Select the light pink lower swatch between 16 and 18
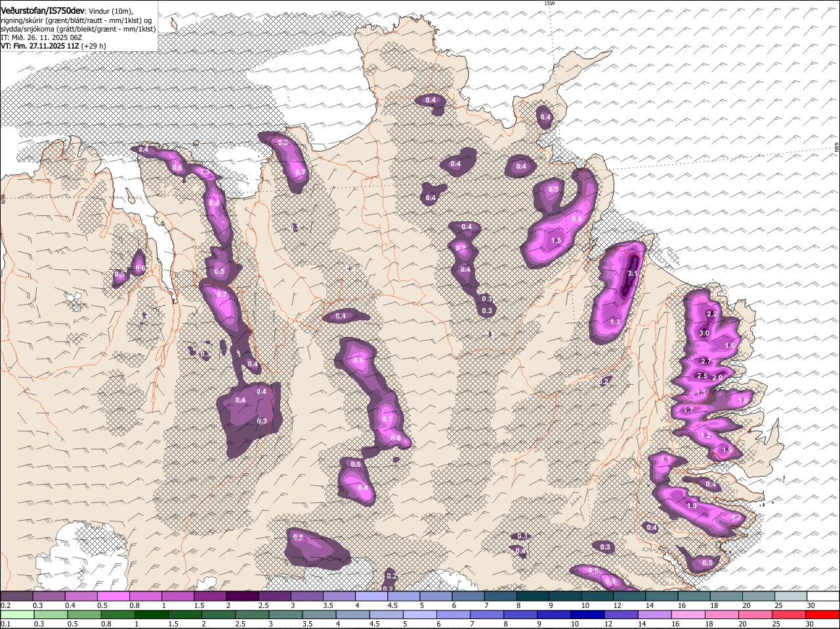 [688, 615]
